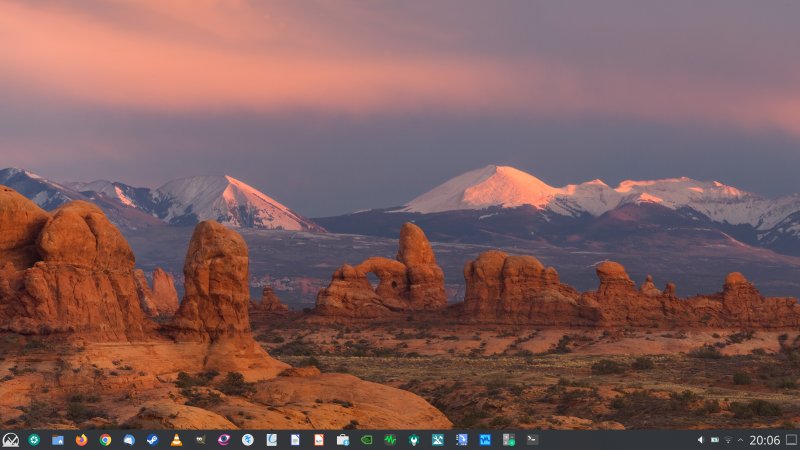Open the battery status indicator
Image resolution: width=800 pixels, height=450 pixels.
[x=714, y=440]
